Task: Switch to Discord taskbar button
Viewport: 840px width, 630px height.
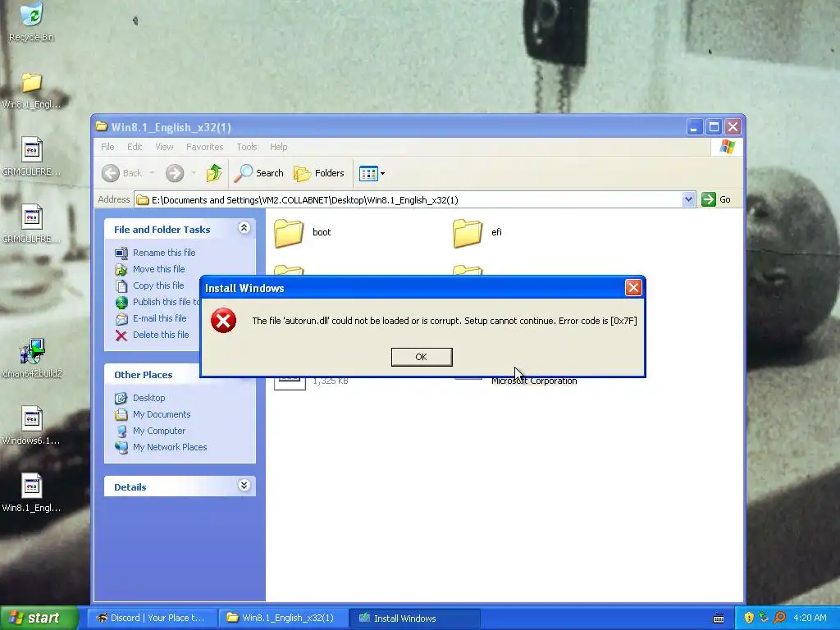Action: (152, 619)
